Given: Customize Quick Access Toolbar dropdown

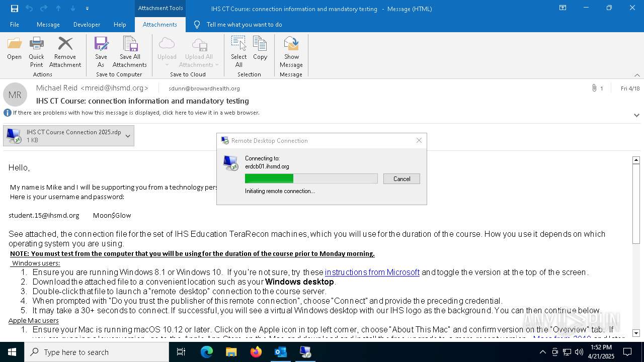Looking at the screenshot, I should tap(88, 9).
